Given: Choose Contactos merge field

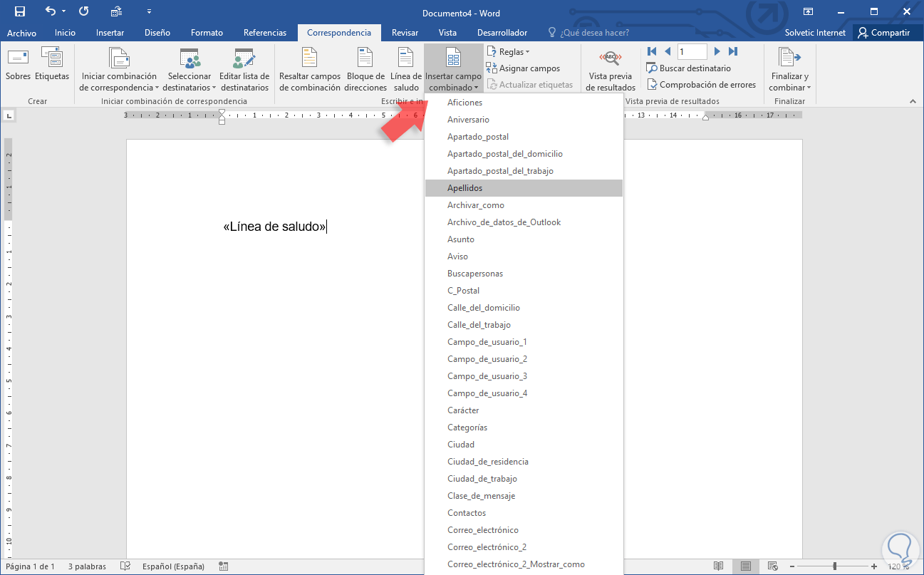Looking at the screenshot, I should coord(524,513).
